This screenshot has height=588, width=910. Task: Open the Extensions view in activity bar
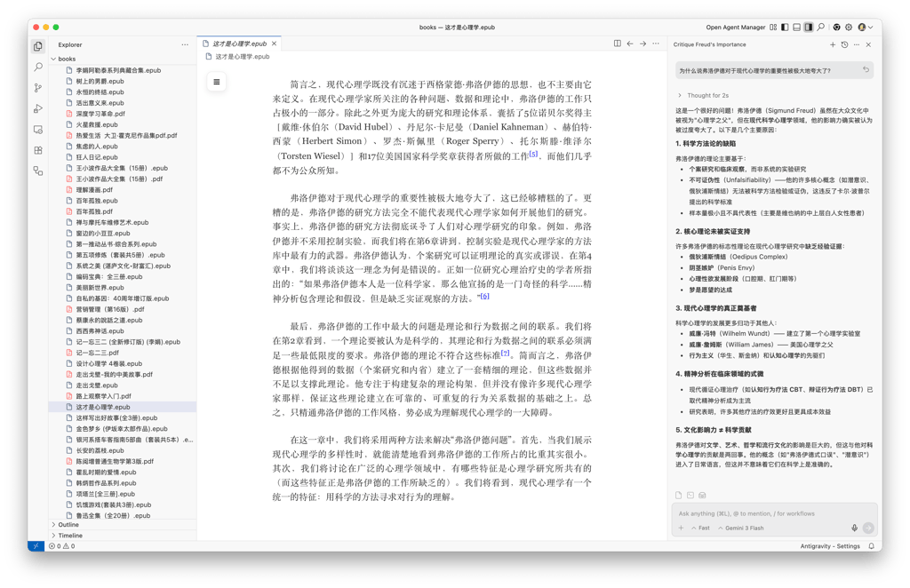(38, 150)
